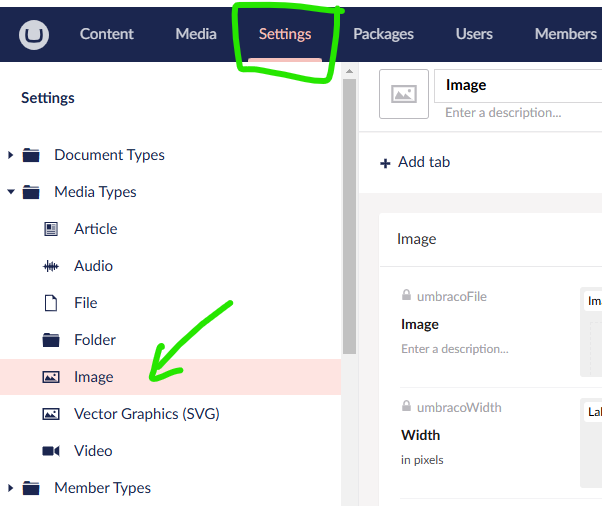This screenshot has height=506, width=602.
Task: Open the Media section
Action: pos(196,34)
